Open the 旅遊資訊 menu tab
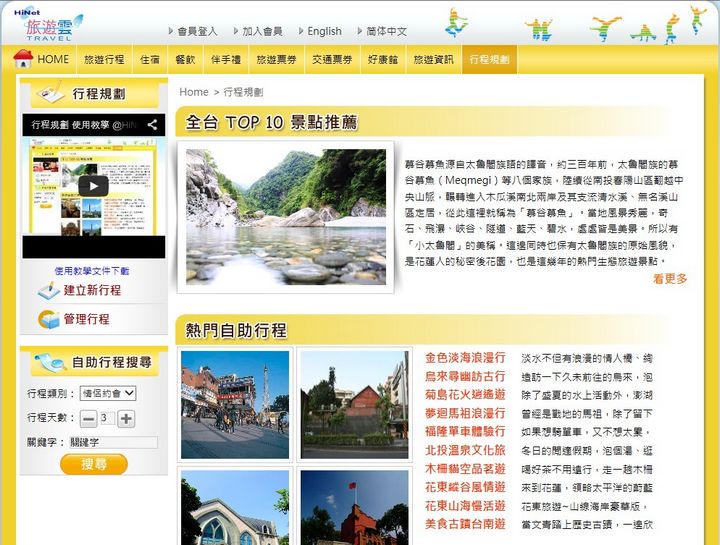Image resolution: width=720 pixels, height=545 pixels. click(x=433, y=59)
